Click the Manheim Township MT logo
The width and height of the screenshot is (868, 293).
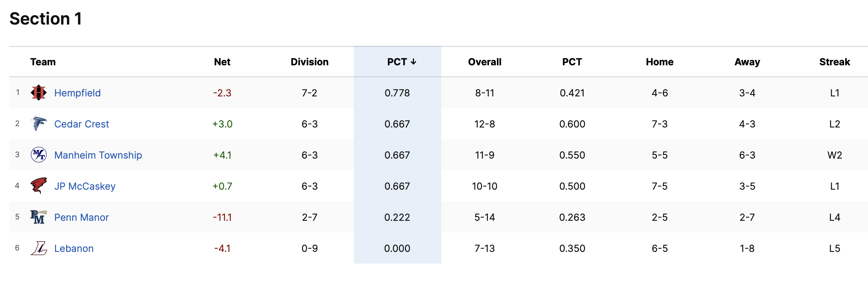pyautogui.click(x=39, y=155)
